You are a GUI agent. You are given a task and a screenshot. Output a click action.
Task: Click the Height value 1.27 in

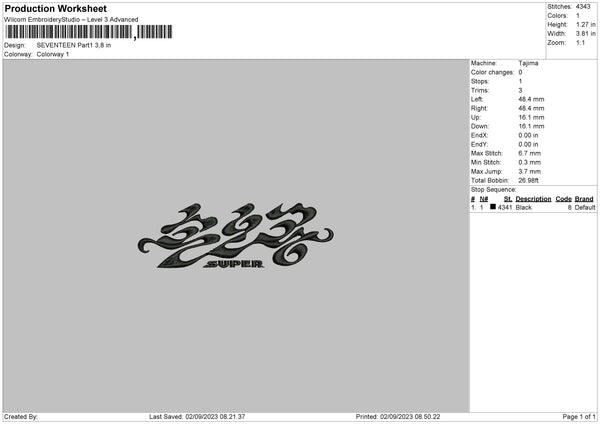point(586,24)
